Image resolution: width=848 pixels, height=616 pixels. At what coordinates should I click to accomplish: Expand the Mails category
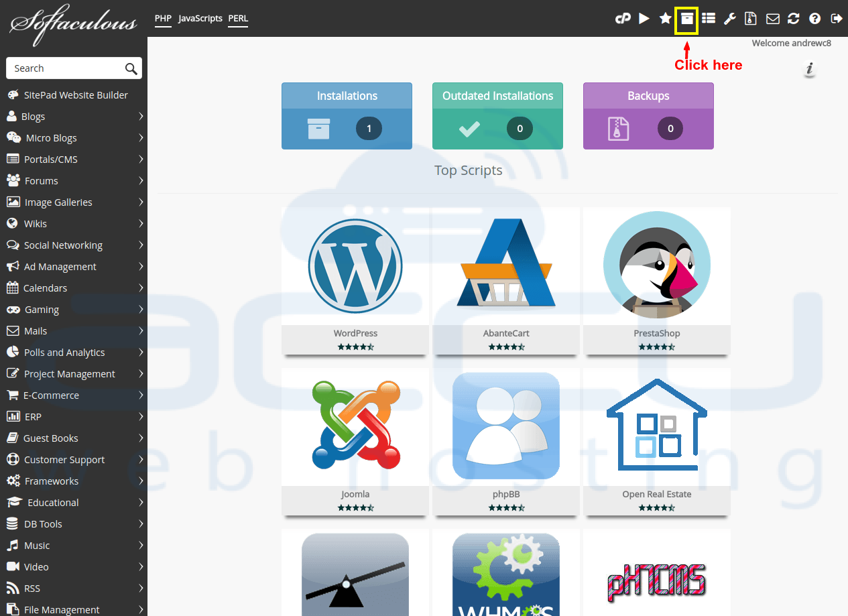pyautogui.click(x=74, y=331)
